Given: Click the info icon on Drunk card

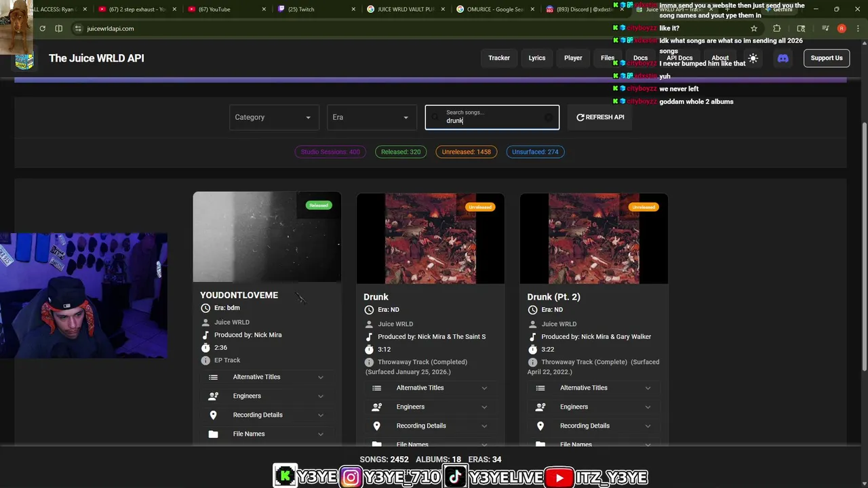Looking at the screenshot, I should [x=369, y=363].
